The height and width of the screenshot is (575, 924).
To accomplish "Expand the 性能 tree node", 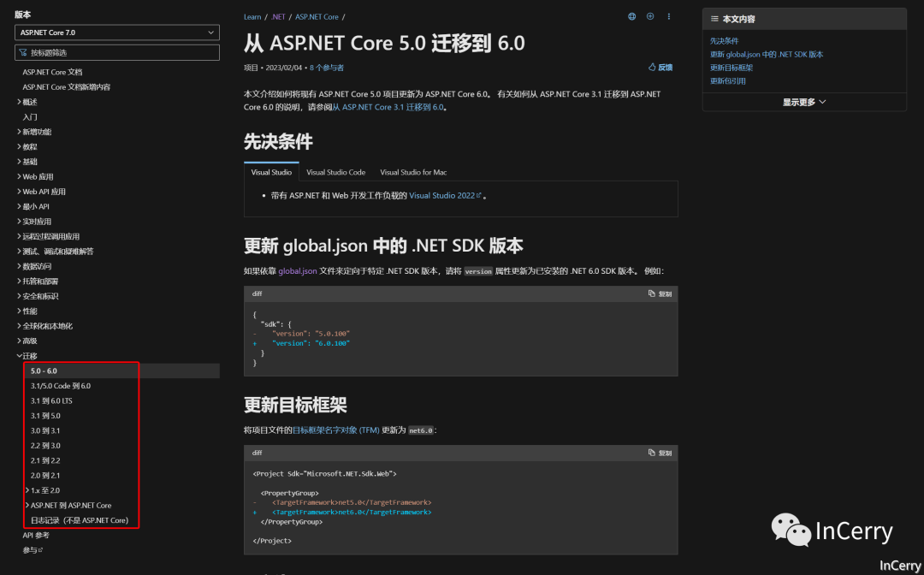I will (20, 311).
